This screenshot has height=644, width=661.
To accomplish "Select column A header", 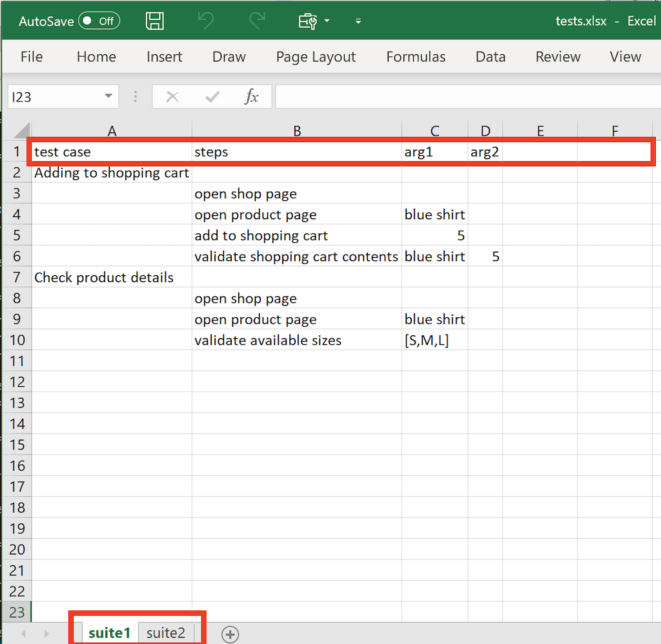I will pyautogui.click(x=112, y=130).
